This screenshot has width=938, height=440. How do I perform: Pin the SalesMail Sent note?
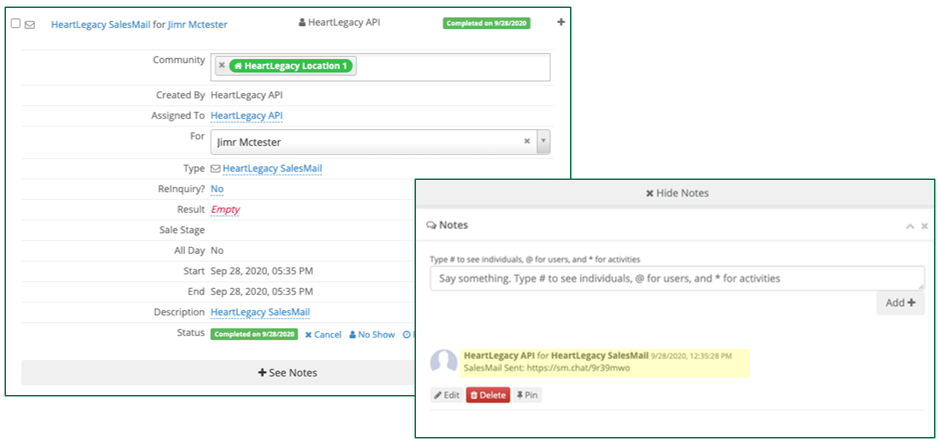click(x=527, y=395)
